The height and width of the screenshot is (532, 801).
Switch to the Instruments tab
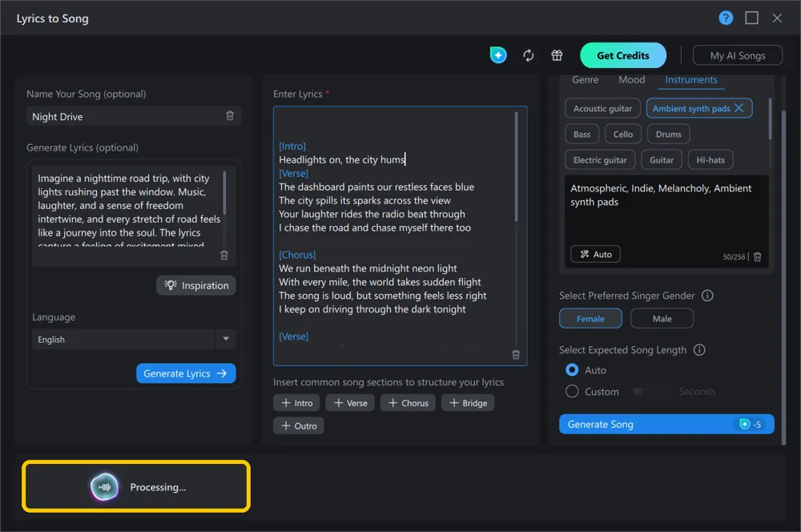tap(690, 80)
